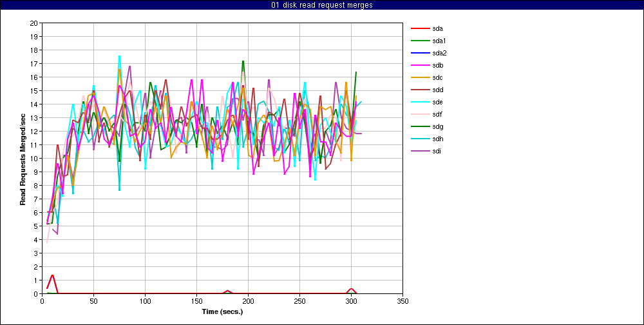Click the 'Read Requests Merged/sec' axis title
The width and height of the screenshot is (644, 325).
tap(24, 159)
